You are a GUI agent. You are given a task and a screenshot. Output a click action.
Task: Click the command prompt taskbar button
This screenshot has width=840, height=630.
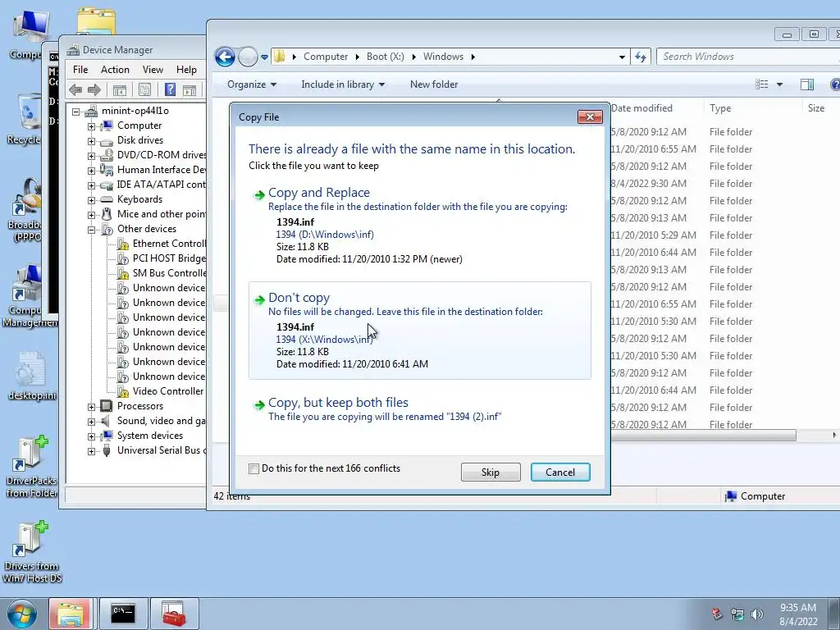pyautogui.click(x=123, y=614)
